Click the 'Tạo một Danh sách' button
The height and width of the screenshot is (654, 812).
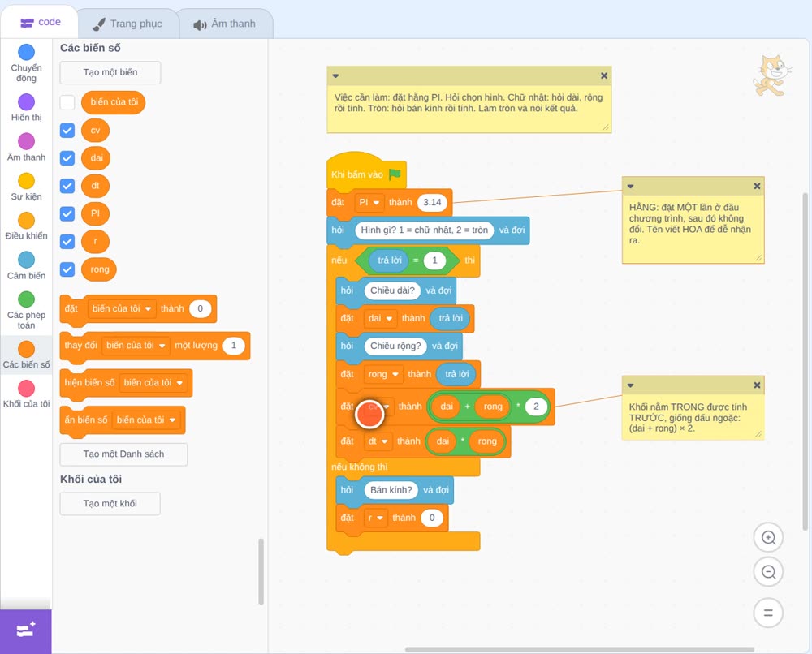(123, 454)
